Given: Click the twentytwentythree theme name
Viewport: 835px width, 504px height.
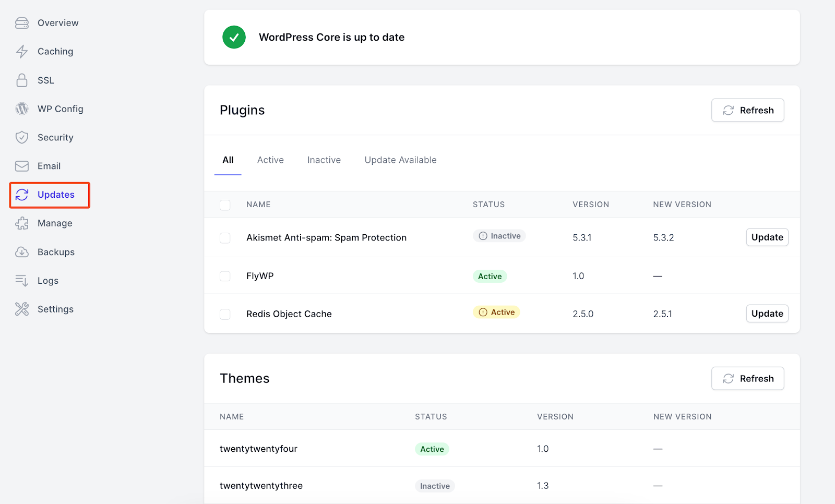Looking at the screenshot, I should pyautogui.click(x=261, y=486).
